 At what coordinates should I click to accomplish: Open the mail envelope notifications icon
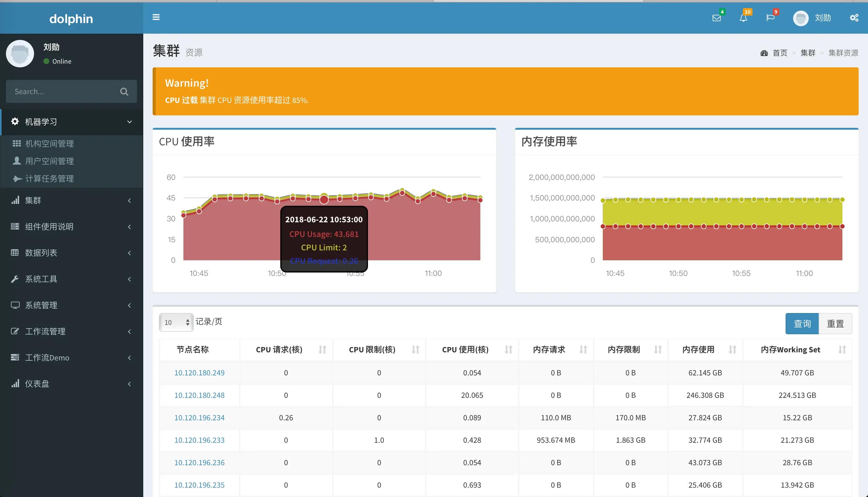pos(716,18)
